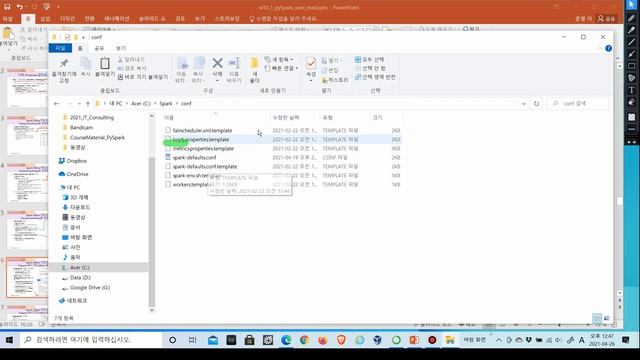Viewport: 640px width, 360px height.
Task: Click the Up one level arrow
Action: (88, 104)
